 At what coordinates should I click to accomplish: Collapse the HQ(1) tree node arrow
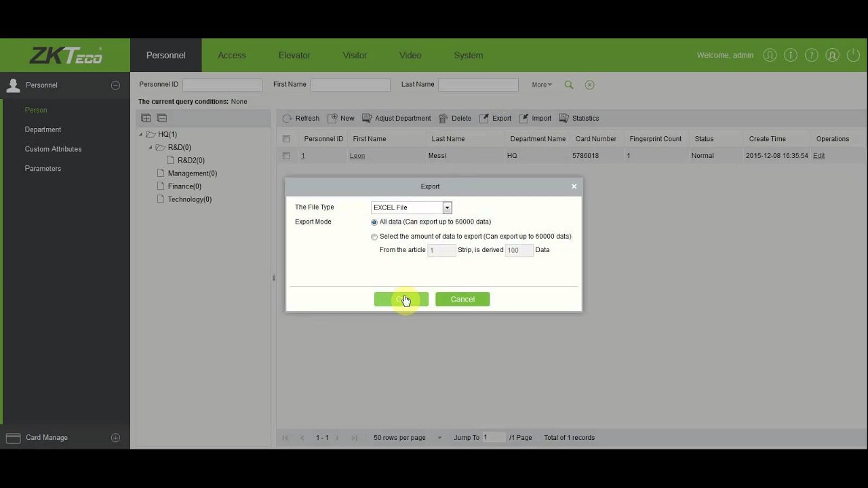[x=141, y=134]
